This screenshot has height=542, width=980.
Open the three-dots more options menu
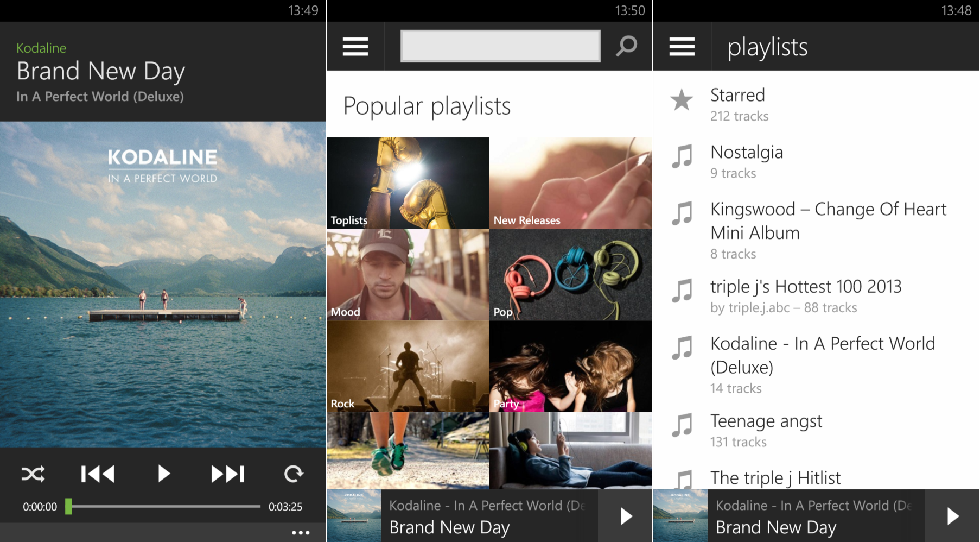[x=301, y=533]
